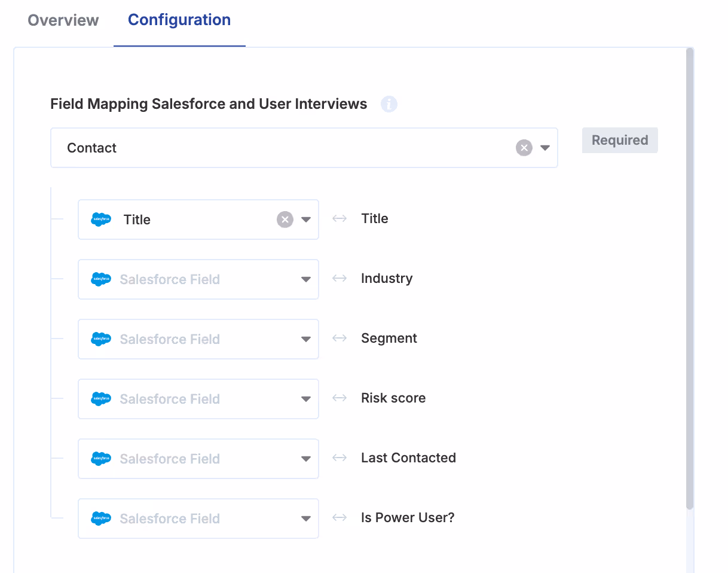
Task: Open Salesforce Field dropdown for Industry
Action: pos(306,279)
